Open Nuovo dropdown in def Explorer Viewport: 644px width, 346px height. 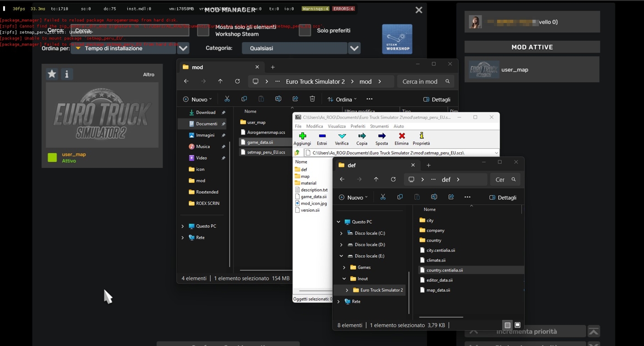point(353,197)
